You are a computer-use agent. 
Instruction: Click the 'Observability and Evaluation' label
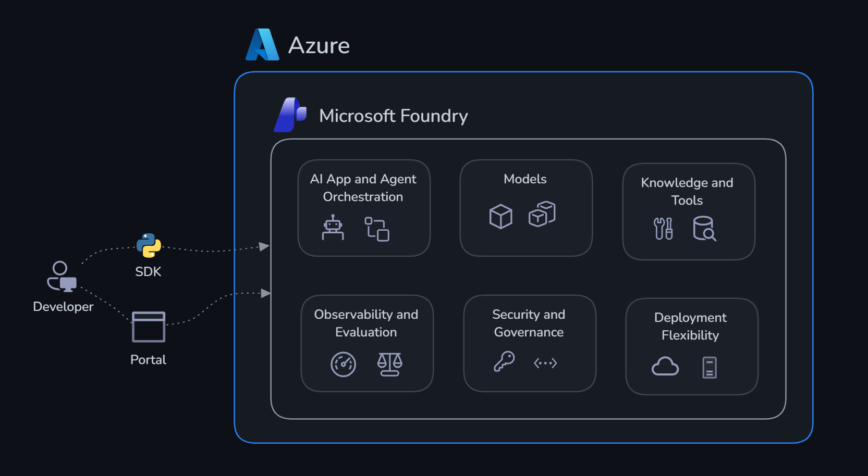[366, 323]
